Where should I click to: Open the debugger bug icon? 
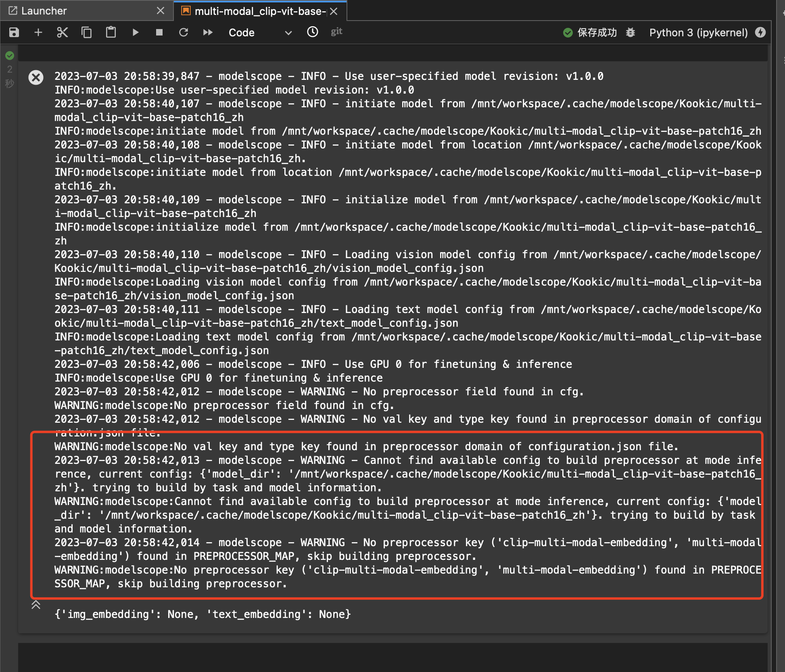[631, 32]
